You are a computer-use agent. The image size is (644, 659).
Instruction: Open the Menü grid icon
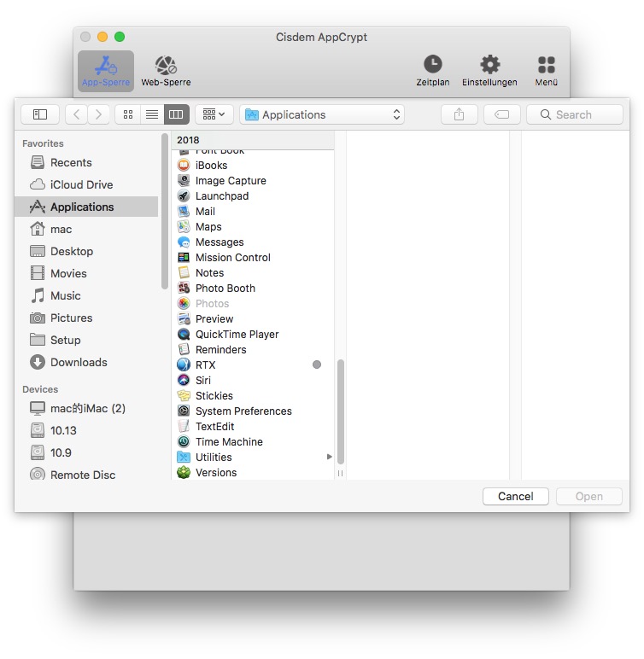tap(546, 71)
